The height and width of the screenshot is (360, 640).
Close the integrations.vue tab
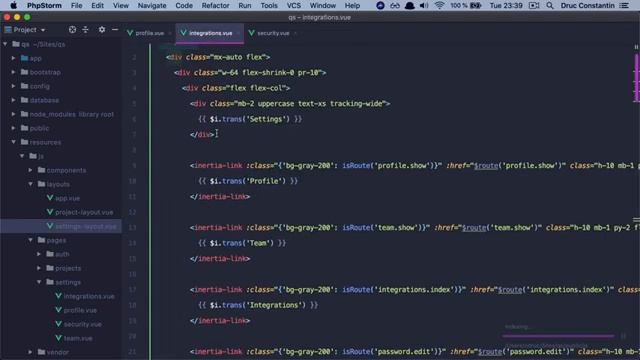pyautogui.click(x=238, y=33)
